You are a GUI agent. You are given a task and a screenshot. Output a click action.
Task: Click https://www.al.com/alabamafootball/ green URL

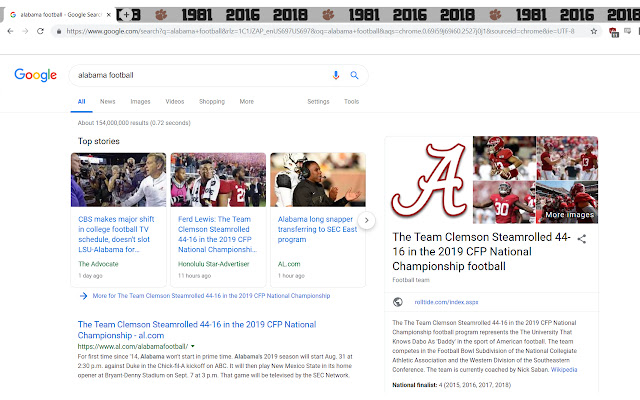coord(133,347)
